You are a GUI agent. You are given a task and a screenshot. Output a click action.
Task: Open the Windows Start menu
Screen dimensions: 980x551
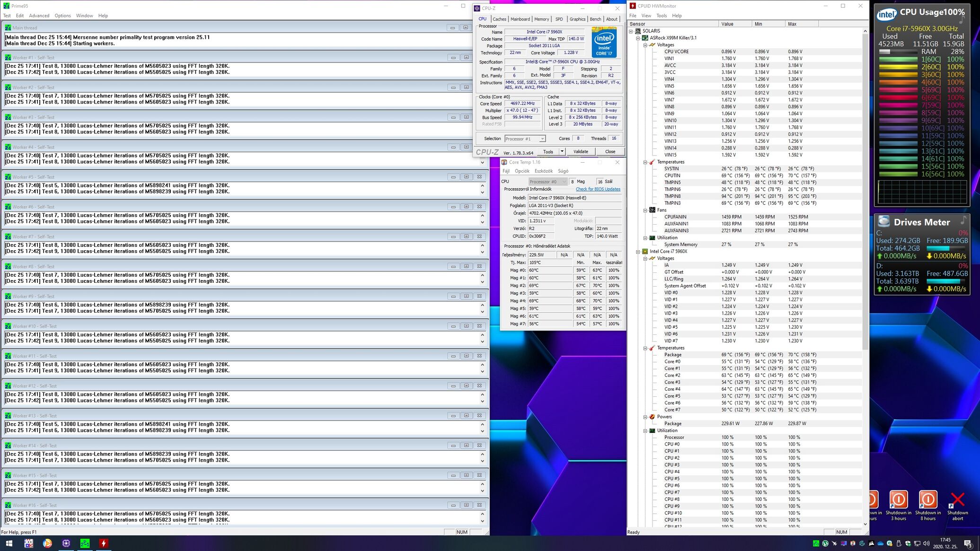coord(9,543)
